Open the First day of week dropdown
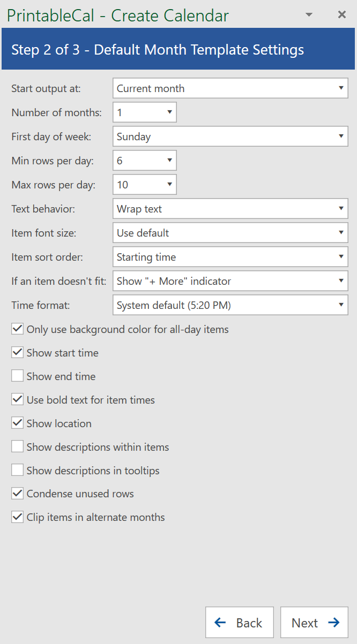The image size is (357, 644). pyautogui.click(x=230, y=137)
